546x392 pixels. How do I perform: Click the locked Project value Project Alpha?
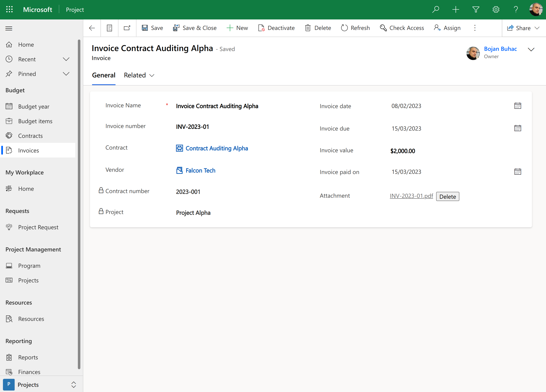coord(193,213)
